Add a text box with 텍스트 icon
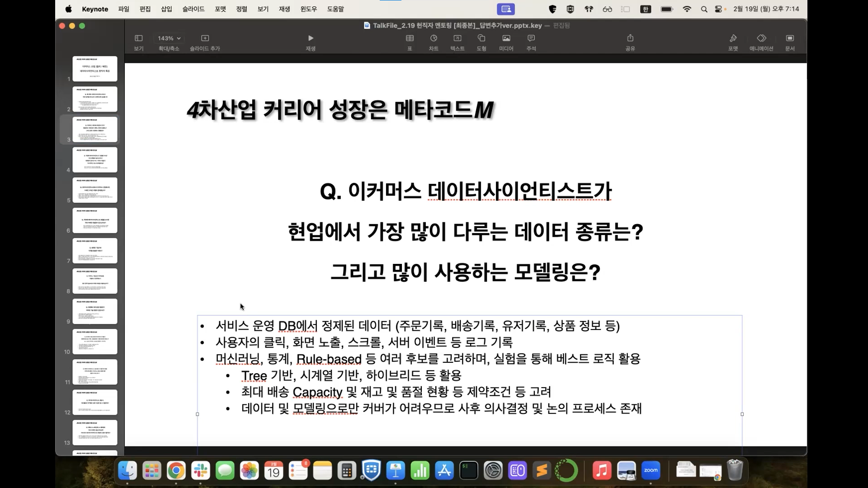Viewport: 868px width, 488px height. [x=457, y=38]
